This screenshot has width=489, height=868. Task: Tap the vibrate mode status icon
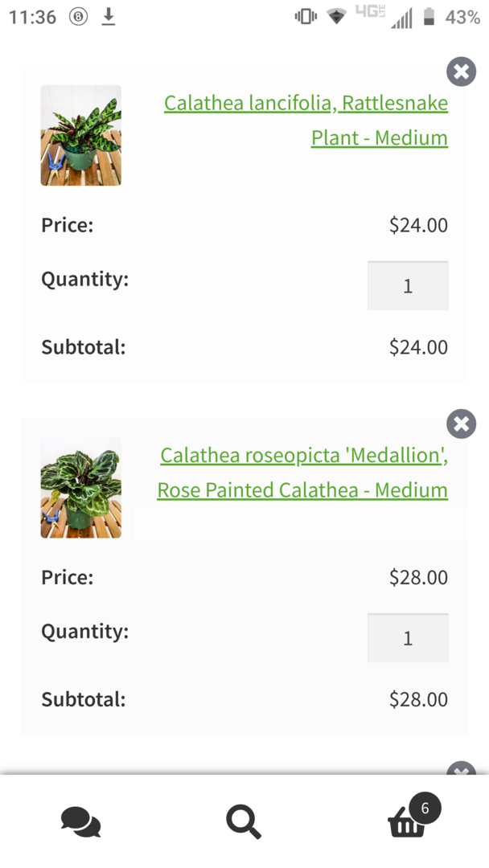306,17
